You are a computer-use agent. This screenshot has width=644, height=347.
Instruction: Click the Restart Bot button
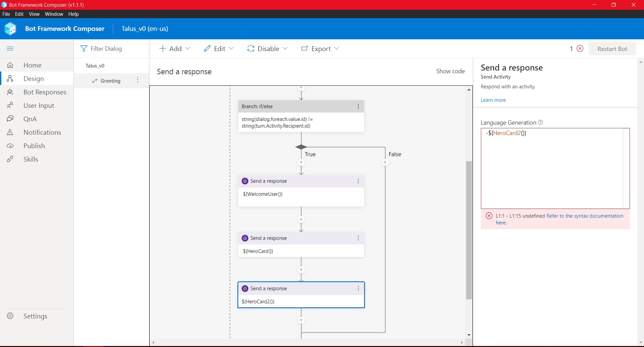coord(612,48)
